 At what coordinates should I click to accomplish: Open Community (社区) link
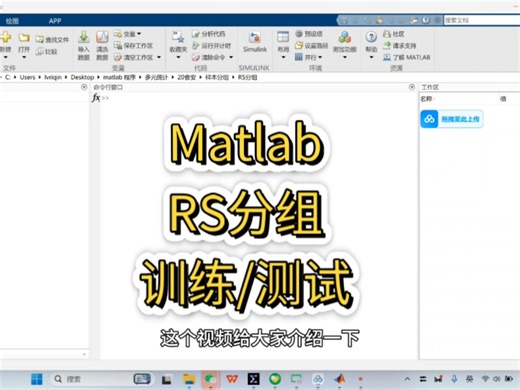pos(394,34)
